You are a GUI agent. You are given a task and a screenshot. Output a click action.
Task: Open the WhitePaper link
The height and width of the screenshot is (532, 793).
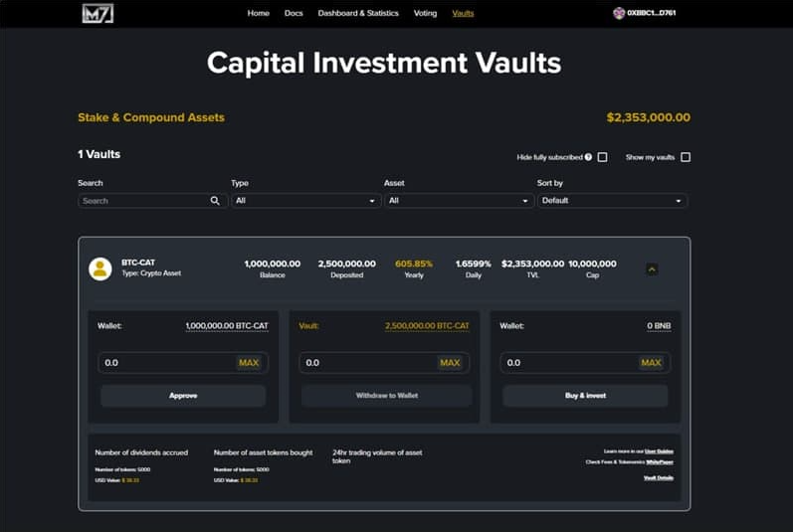660,461
